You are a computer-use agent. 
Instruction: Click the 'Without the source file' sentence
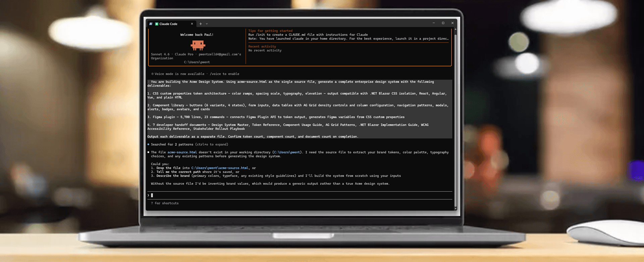[270, 184]
